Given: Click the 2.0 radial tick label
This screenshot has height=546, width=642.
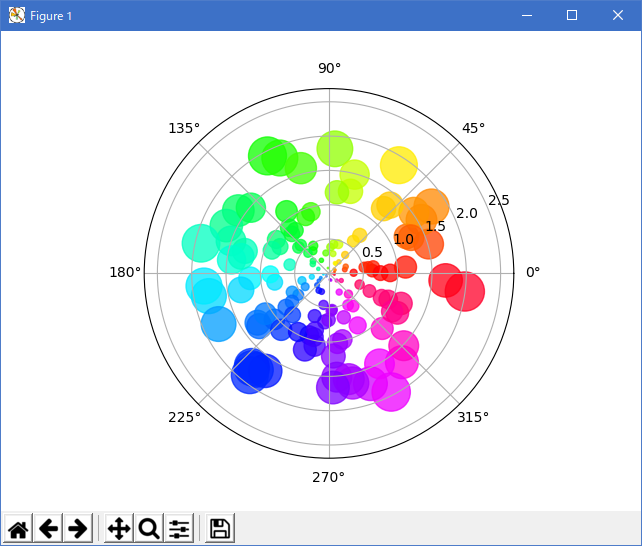Looking at the screenshot, I should (x=467, y=213).
